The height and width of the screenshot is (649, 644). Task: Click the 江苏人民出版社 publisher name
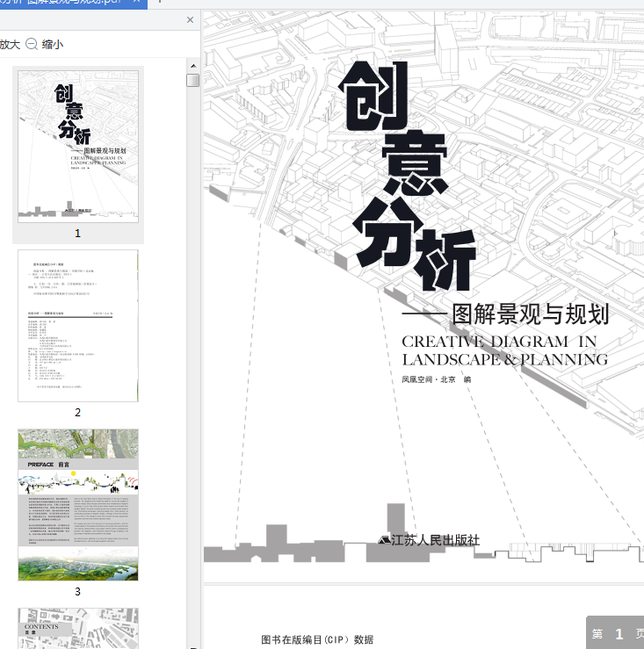coord(435,540)
